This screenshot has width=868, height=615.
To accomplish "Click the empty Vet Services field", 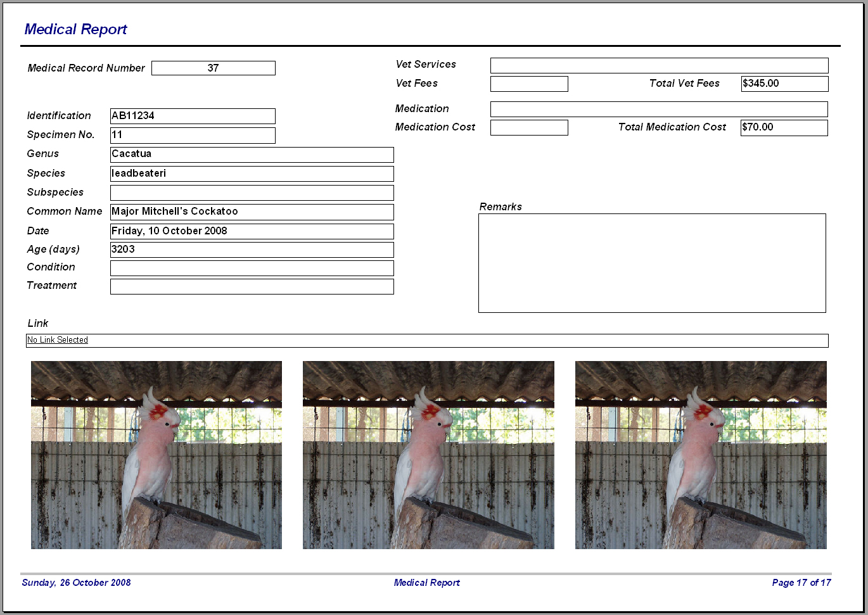I will click(660, 65).
